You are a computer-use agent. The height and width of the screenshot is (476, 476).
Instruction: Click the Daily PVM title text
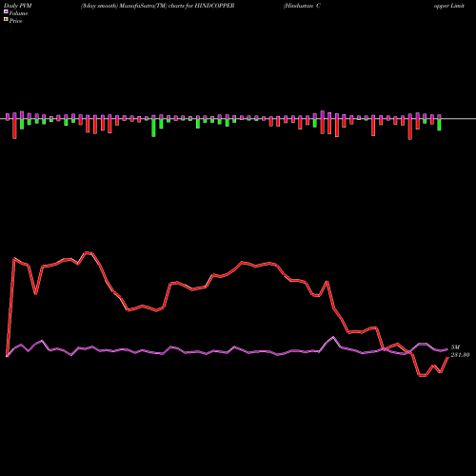coord(18,6)
